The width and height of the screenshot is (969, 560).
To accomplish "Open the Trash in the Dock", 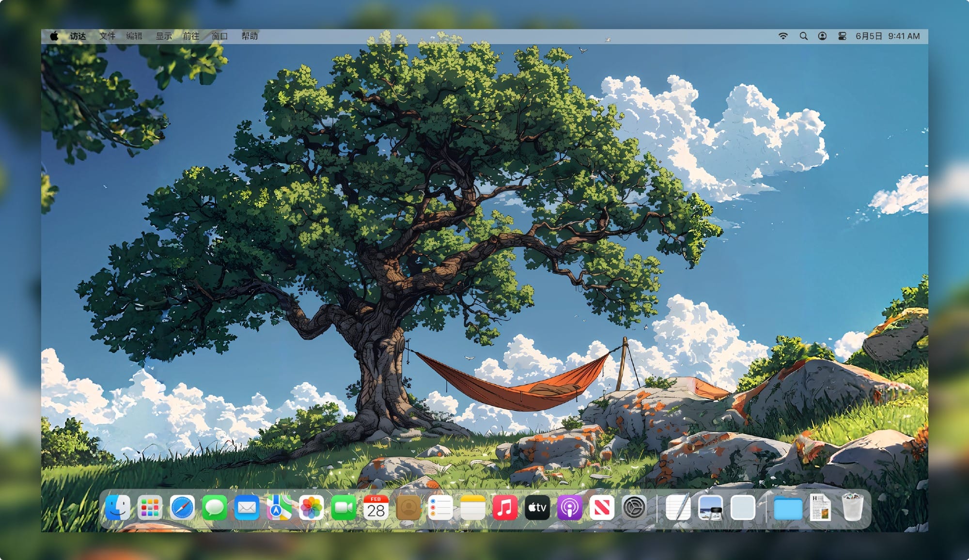I will 852,508.
